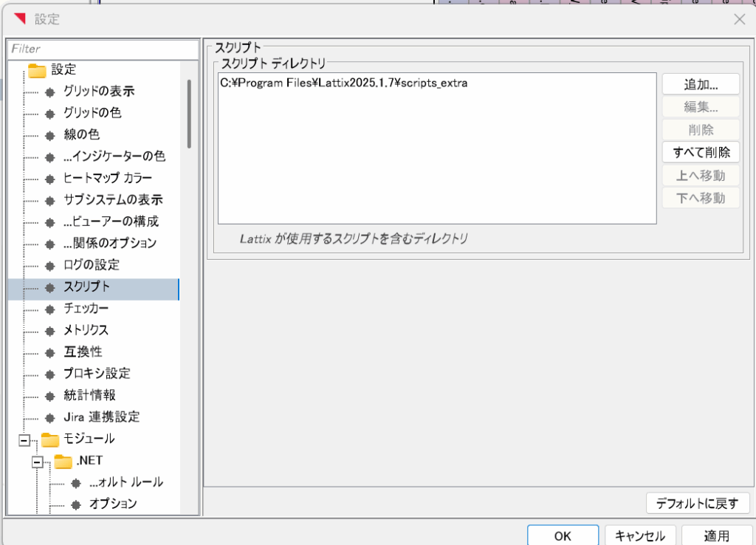Click the すべて削除 button
Screen dimensions: 756x545
(x=701, y=153)
